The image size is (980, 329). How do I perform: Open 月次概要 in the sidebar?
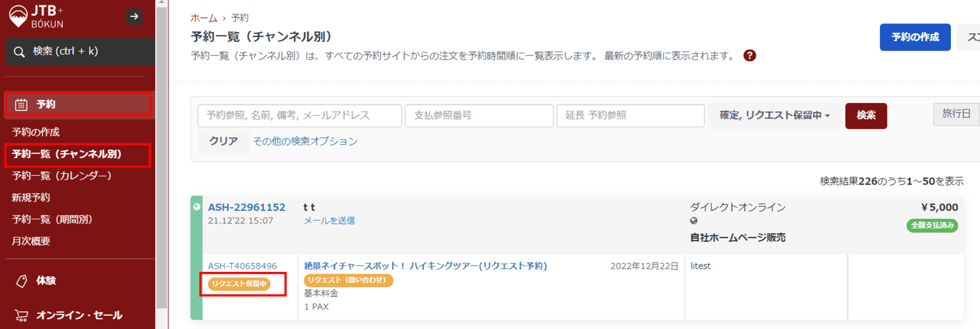coord(31,241)
